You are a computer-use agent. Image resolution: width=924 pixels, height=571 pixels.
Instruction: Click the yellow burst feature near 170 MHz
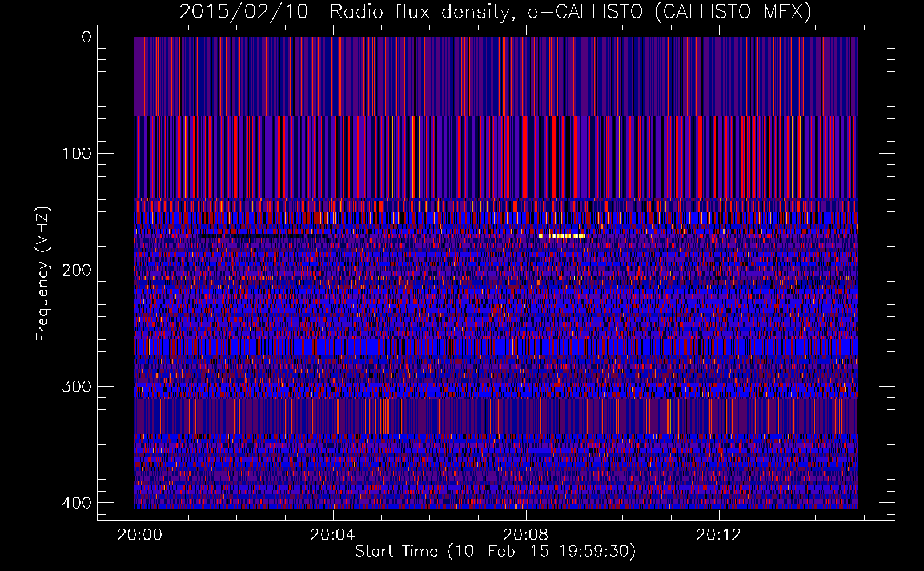point(563,236)
